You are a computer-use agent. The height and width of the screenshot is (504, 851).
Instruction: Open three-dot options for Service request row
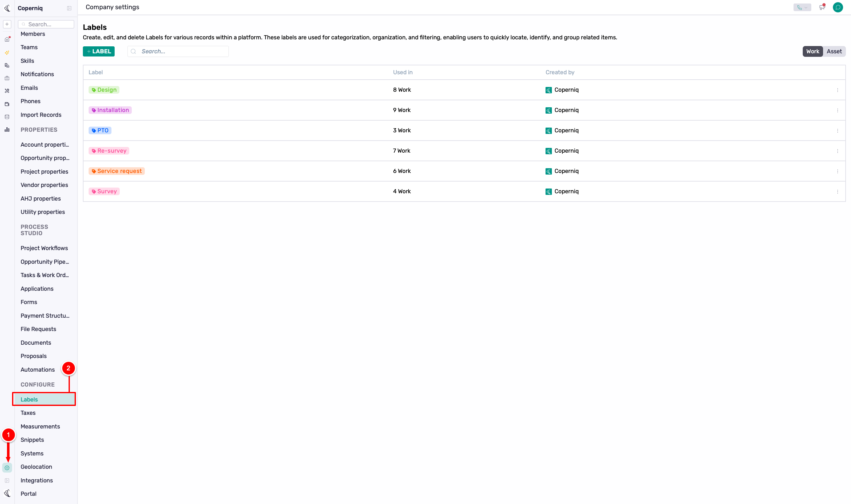(837, 171)
